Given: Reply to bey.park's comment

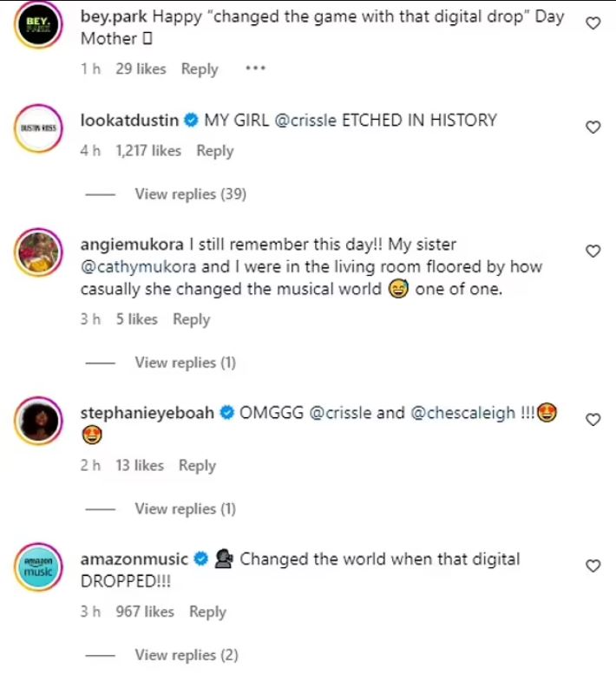Looking at the screenshot, I should point(199,69).
